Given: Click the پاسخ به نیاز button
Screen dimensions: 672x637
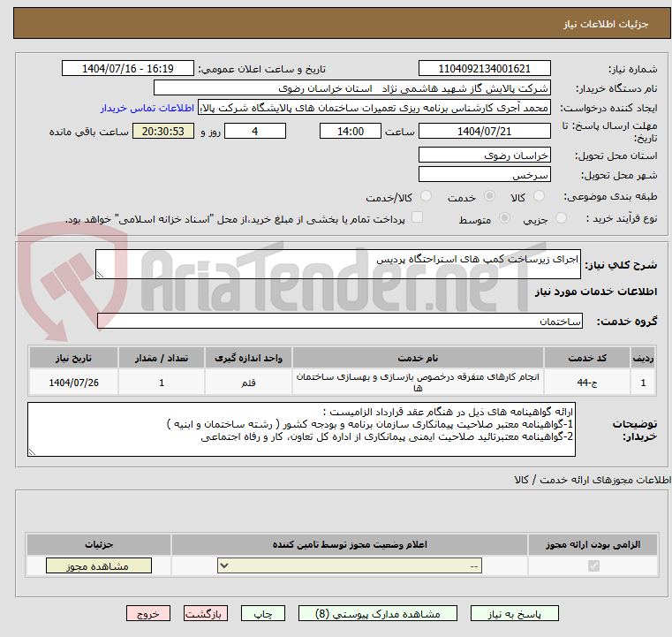Looking at the screenshot, I should click(x=514, y=613).
